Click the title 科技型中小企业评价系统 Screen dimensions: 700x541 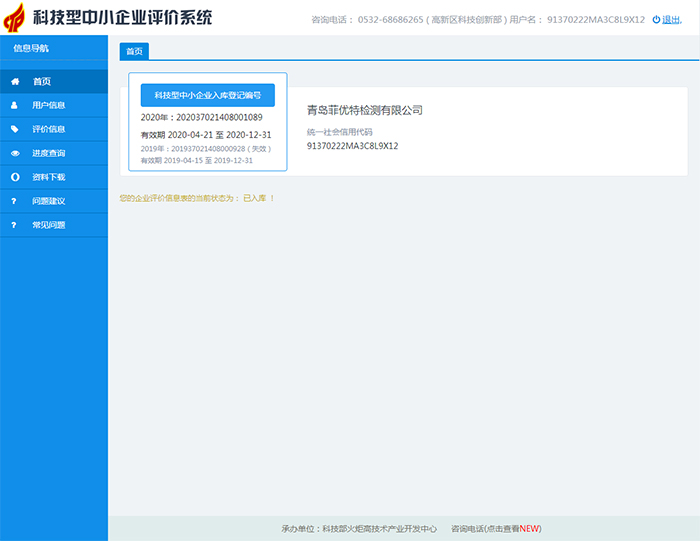pyautogui.click(x=122, y=18)
